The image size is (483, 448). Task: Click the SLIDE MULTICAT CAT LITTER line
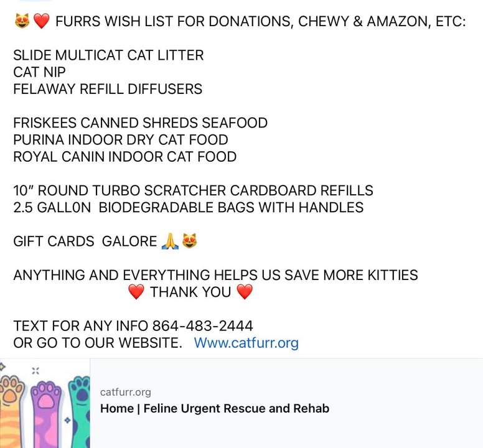tap(108, 55)
